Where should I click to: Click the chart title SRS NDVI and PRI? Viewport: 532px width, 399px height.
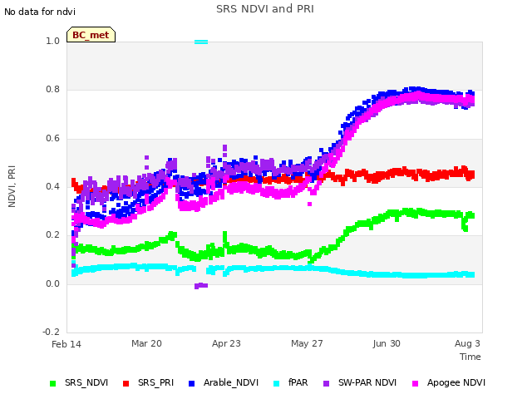tap(265, 9)
